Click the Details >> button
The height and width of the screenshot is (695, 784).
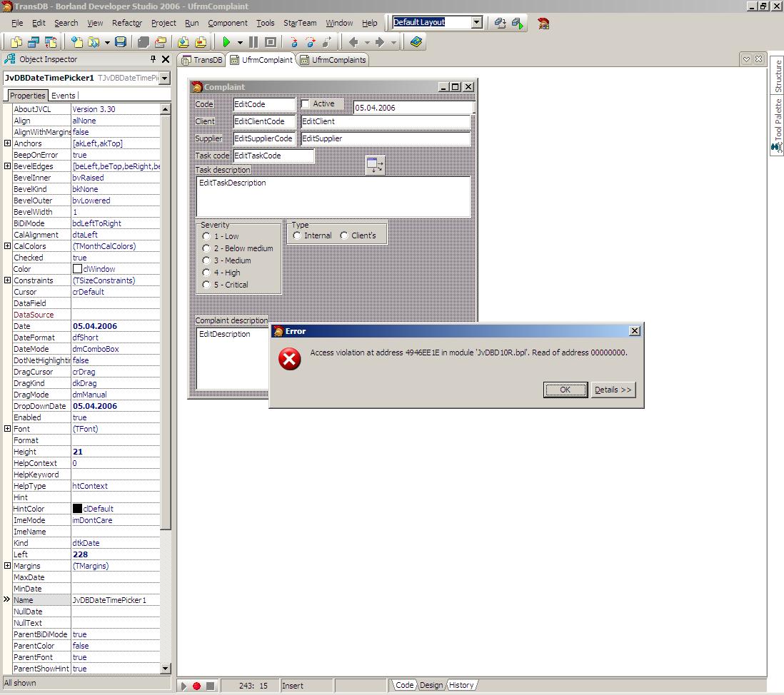[613, 390]
